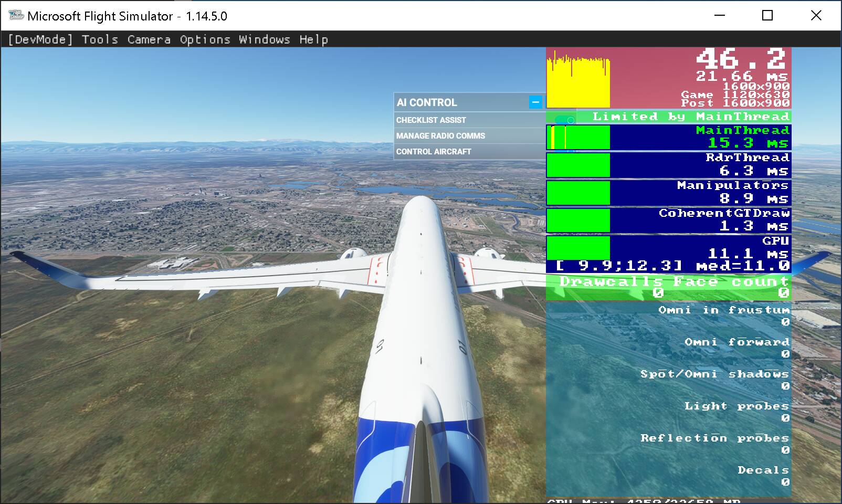Click the Game 1120x630 resolution text

point(735,94)
